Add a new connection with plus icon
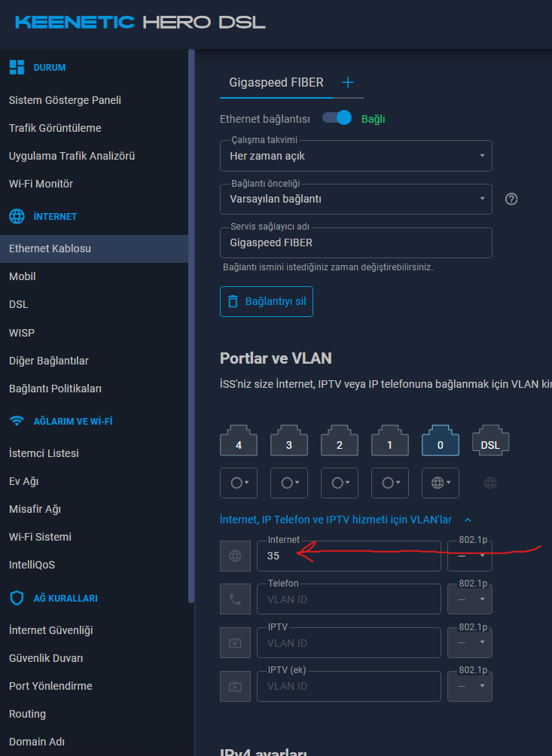Image resolution: width=552 pixels, height=756 pixels. click(x=348, y=82)
